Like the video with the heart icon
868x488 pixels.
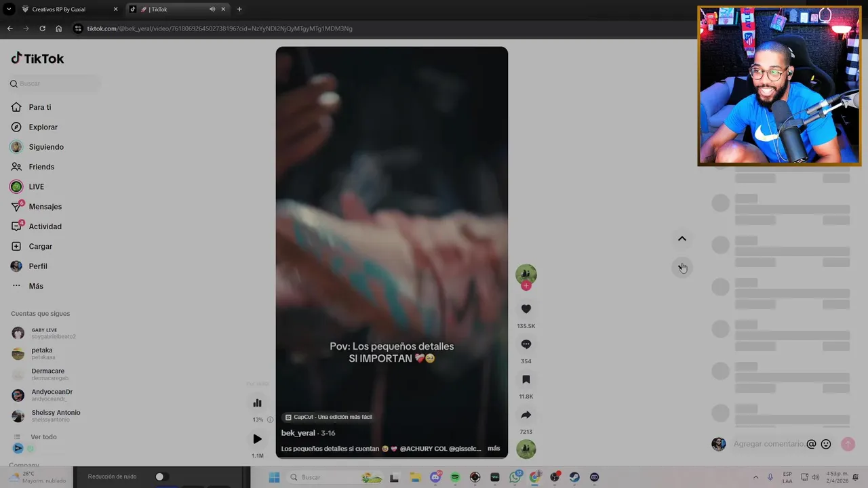(526, 309)
